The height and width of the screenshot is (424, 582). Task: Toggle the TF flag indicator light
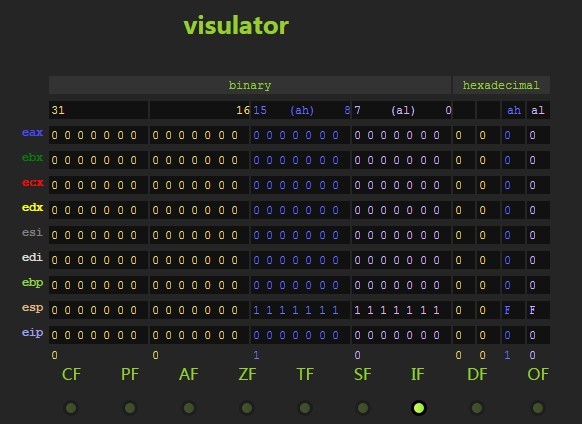pyautogui.click(x=305, y=408)
